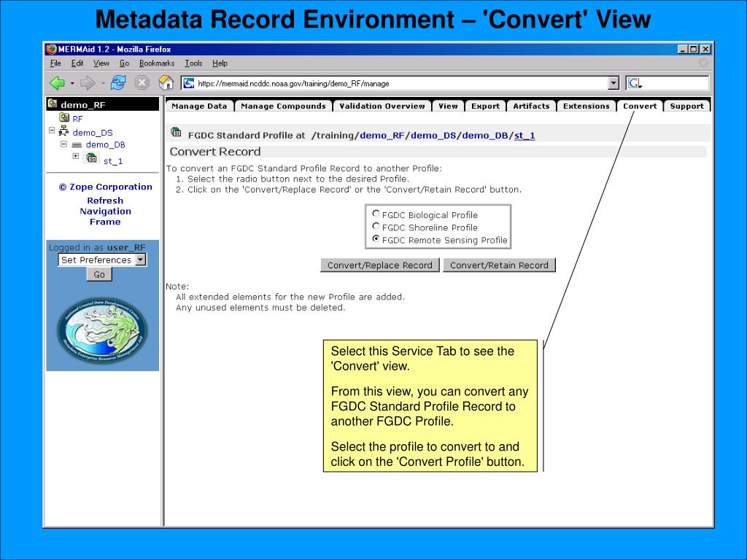
Task: Expand the st_1 tree node
Action: point(75,156)
